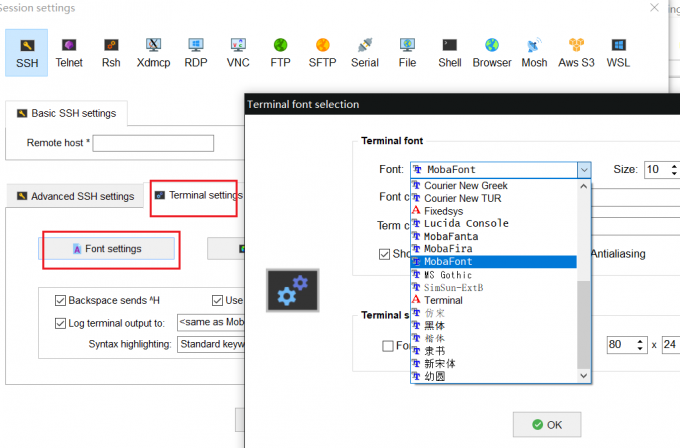This screenshot has height=448, width=680.
Task: Confirm font selection with OK
Action: pyautogui.click(x=547, y=425)
